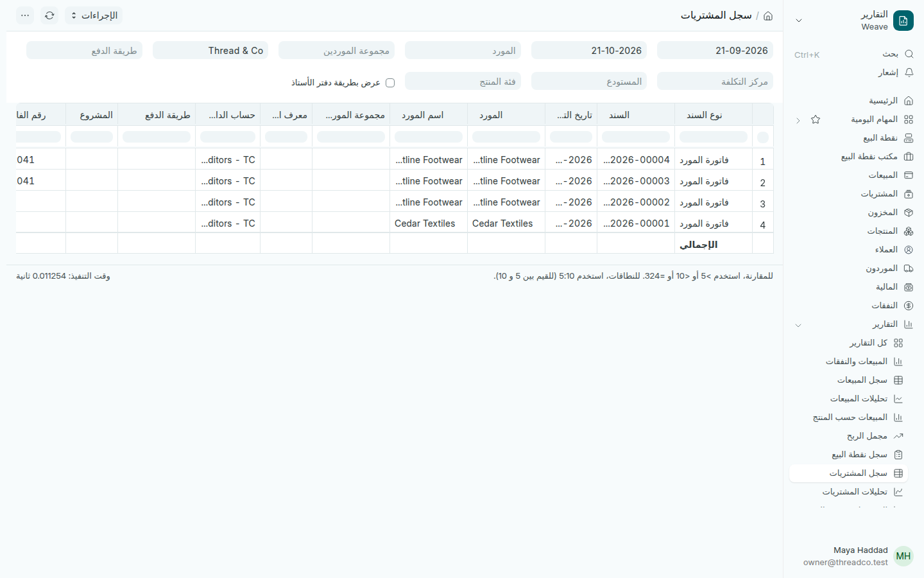This screenshot has height=578, width=924.
Task: Click the home icon in the breadcrumb
Action: 768,15
